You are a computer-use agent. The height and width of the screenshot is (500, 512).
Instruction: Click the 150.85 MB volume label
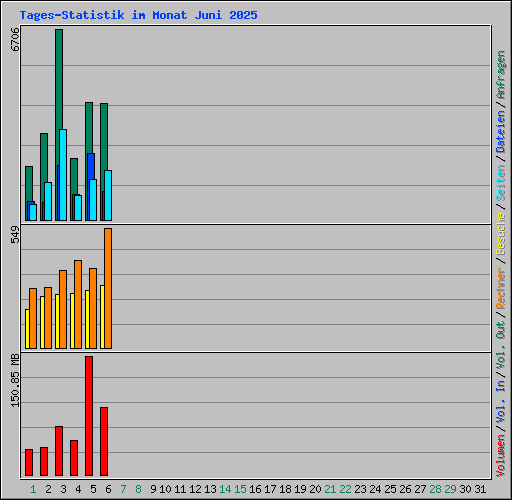(15, 380)
